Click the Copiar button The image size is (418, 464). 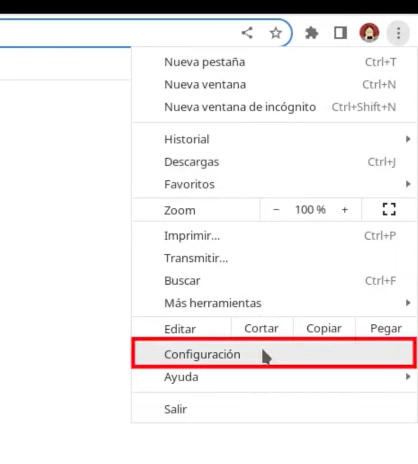tap(324, 328)
